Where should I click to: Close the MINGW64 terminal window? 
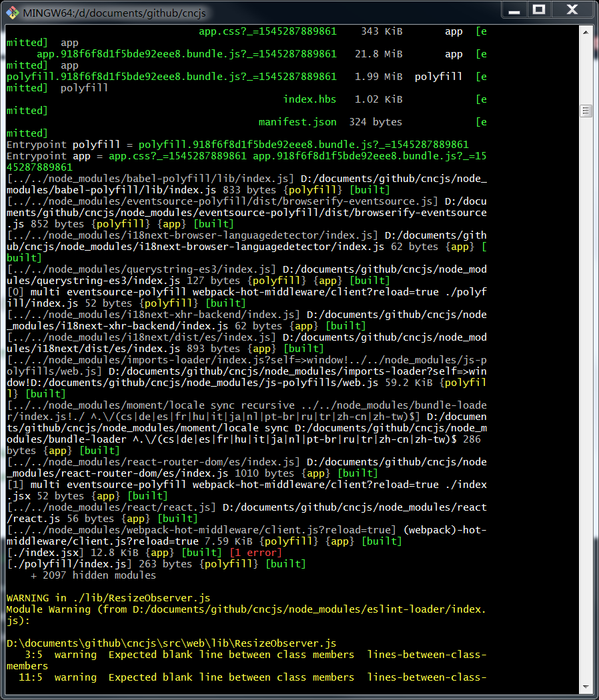[572, 10]
